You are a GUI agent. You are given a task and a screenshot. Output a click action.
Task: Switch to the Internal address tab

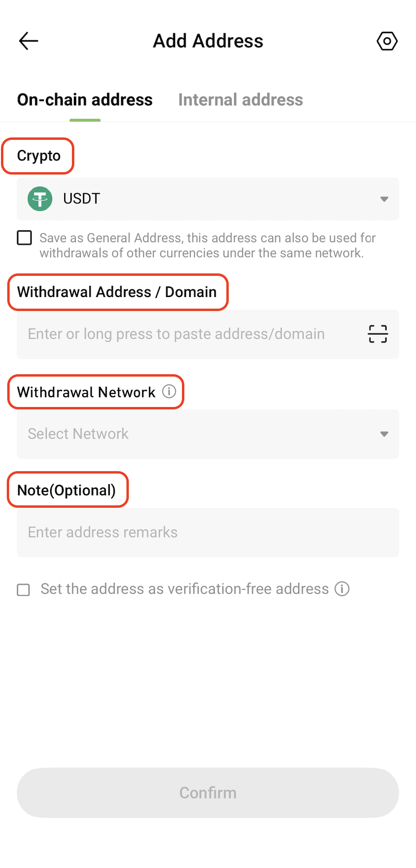(240, 100)
